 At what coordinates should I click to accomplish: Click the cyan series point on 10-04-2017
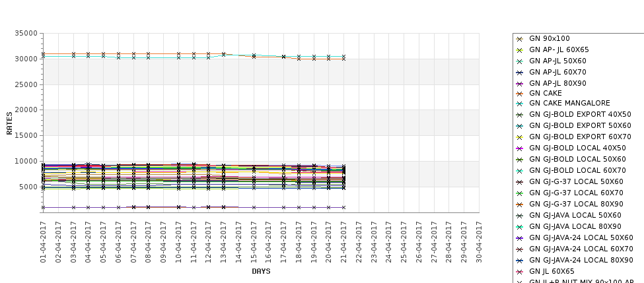pyautogui.click(x=178, y=58)
